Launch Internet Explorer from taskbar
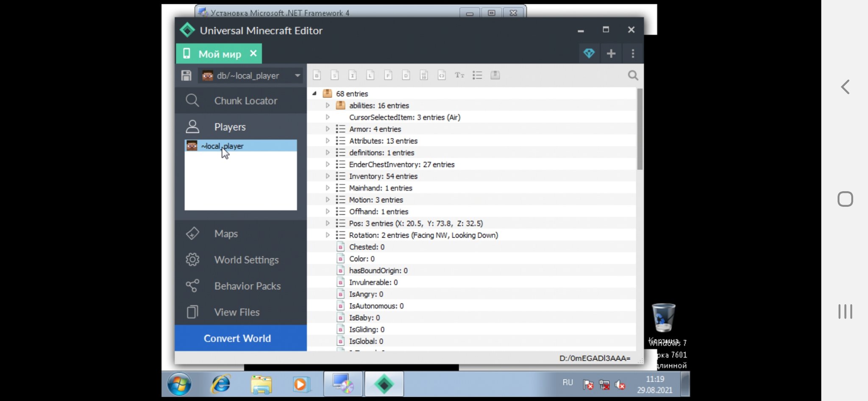868x401 pixels. 221,384
